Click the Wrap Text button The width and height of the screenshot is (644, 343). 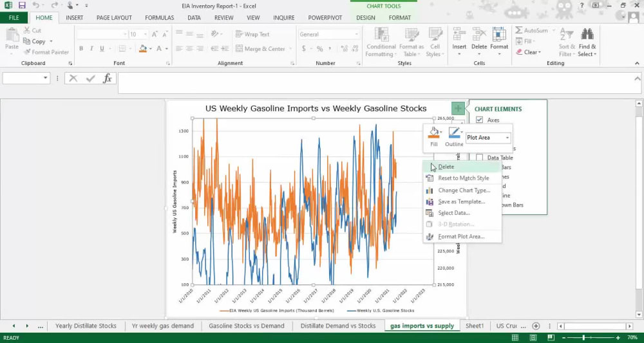tap(252, 35)
